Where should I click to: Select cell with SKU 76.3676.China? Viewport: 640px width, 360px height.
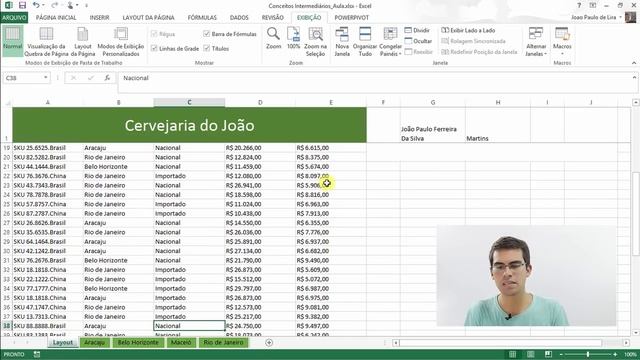(48, 176)
